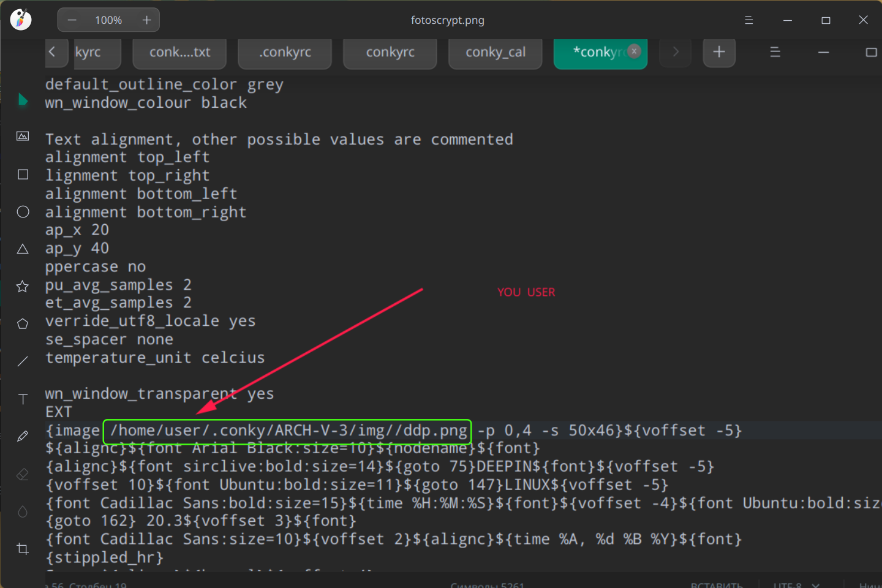Activate the Text tool
The height and width of the screenshot is (588, 882).
point(23,399)
